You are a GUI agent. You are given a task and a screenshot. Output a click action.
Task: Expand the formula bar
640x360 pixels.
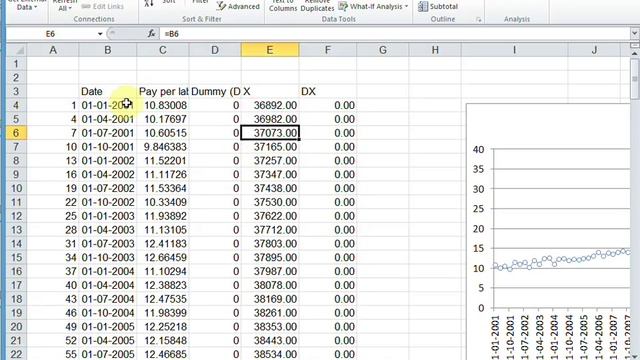click(x=634, y=33)
